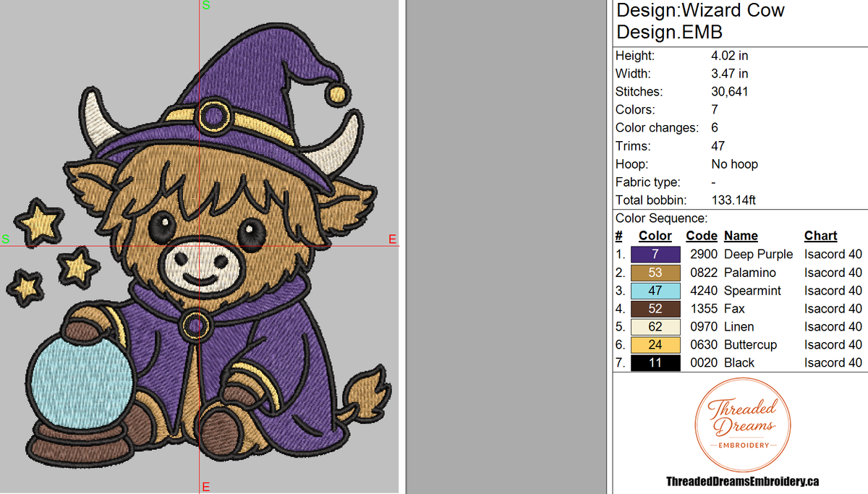Click the Hoop value 'No hoop'
This screenshot has height=494, width=868.
tap(734, 164)
